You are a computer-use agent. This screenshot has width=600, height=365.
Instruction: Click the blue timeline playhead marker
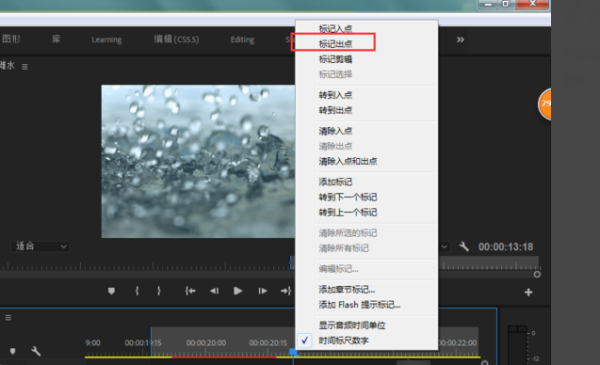tap(293, 352)
